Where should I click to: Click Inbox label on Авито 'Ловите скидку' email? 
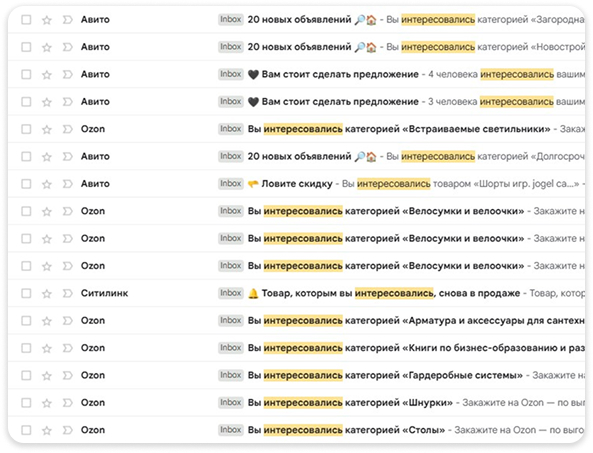coord(231,183)
